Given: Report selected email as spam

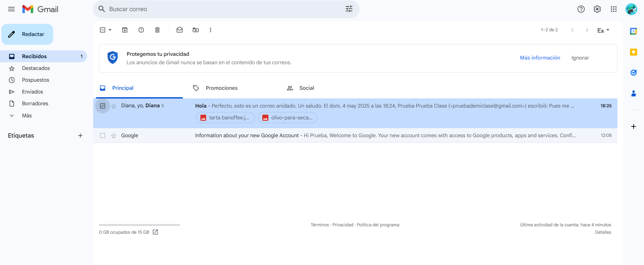Looking at the screenshot, I should pos(141,30).
